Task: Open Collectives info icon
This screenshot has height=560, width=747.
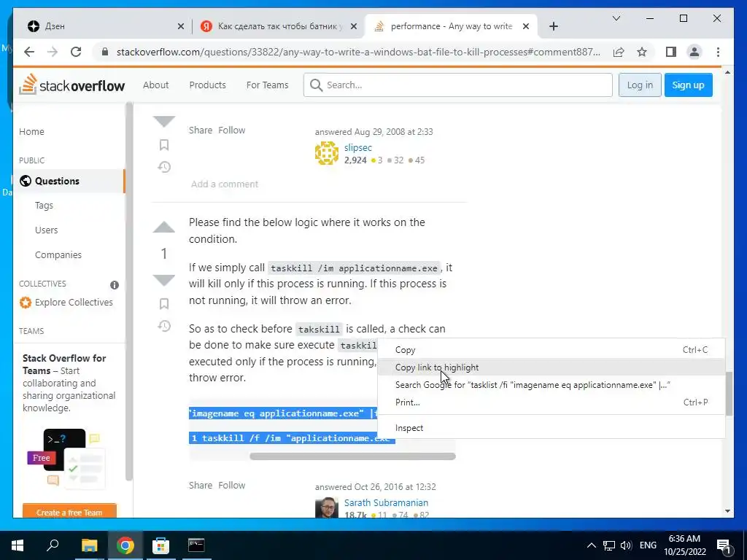Action: (x=115, y=285)
